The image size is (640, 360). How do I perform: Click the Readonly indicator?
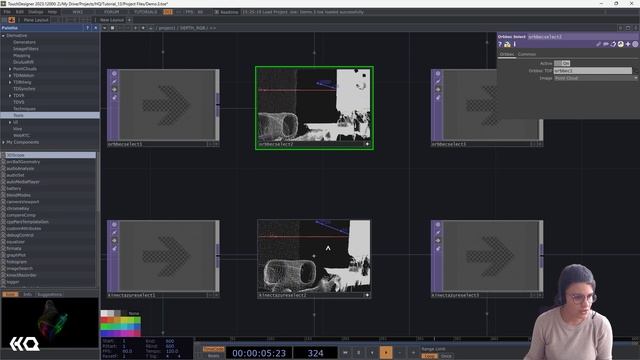pos(227,12)
